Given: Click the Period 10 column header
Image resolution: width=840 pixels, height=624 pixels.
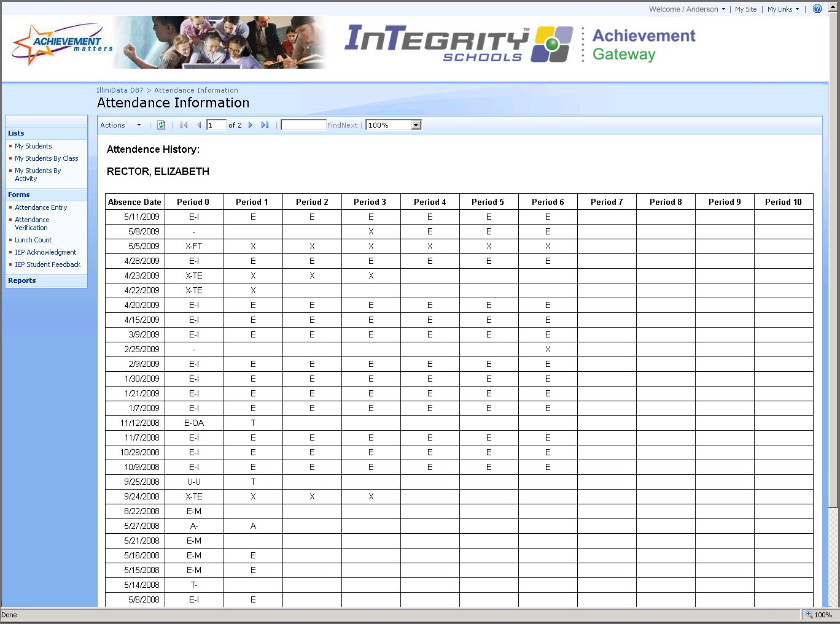Looking at the screenshot, I should click(784, 202).
